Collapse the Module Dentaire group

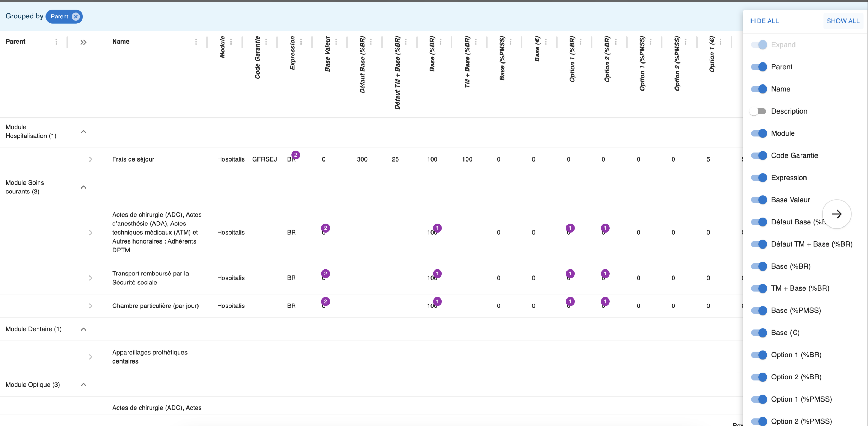tap(83, 329)
